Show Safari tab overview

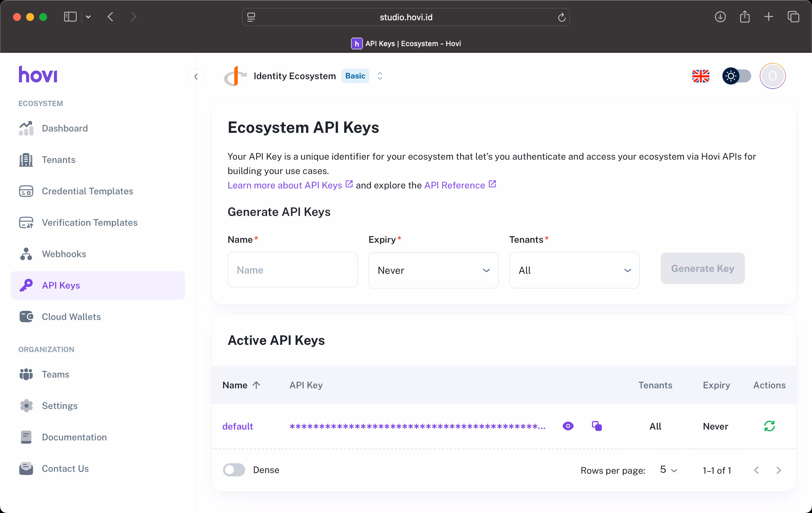pos(793,17)
